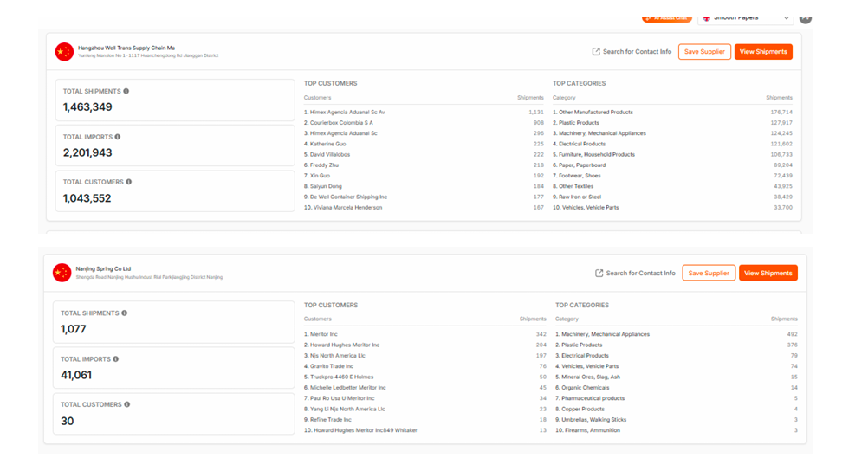This screenshot has height=471, width=868.
Task: Save the Nanjing Spring Co Ltd supplier
Action: (709, 273)
